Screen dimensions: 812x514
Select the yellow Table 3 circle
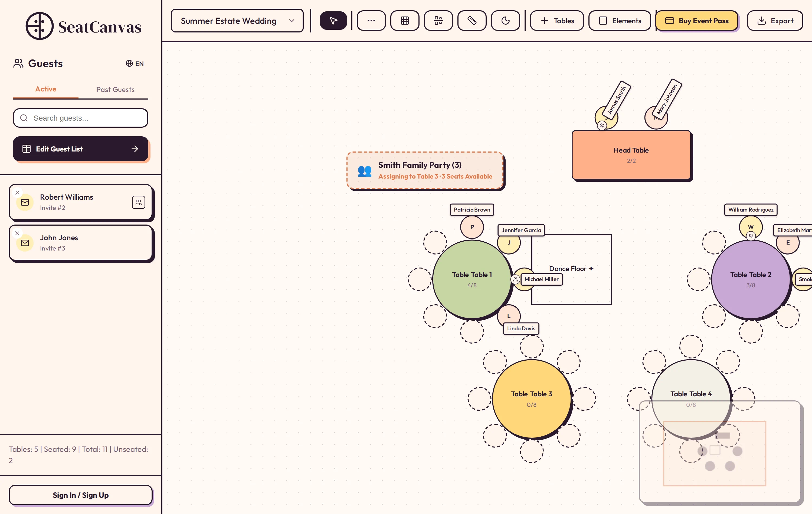click(531, 399)
